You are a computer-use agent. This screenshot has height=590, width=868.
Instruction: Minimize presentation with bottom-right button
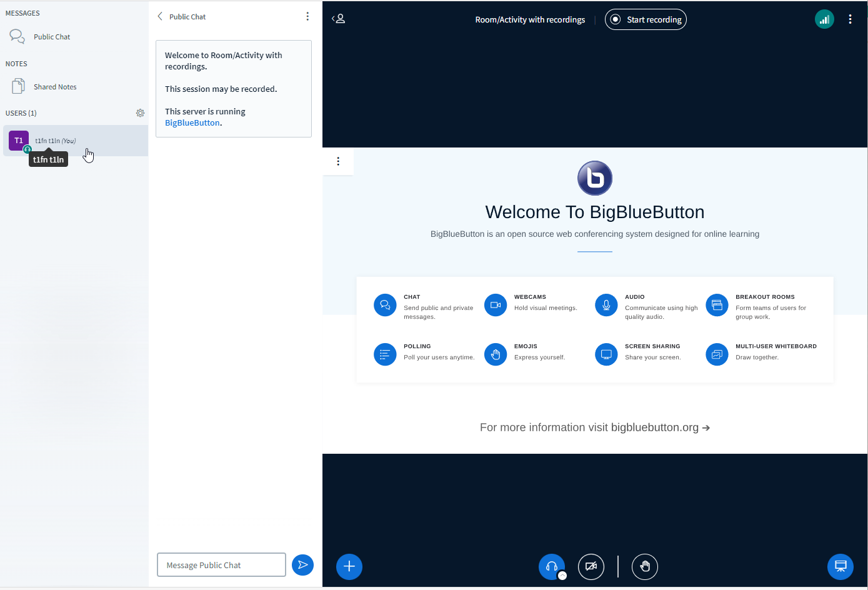[x=841, y=567]
